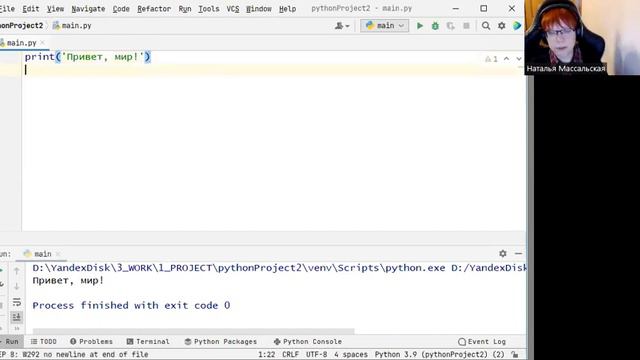Open the Python Packages tool window
The height and width of the screenshot is (360, 640).
pyautogui.click(x=221, y=342)
